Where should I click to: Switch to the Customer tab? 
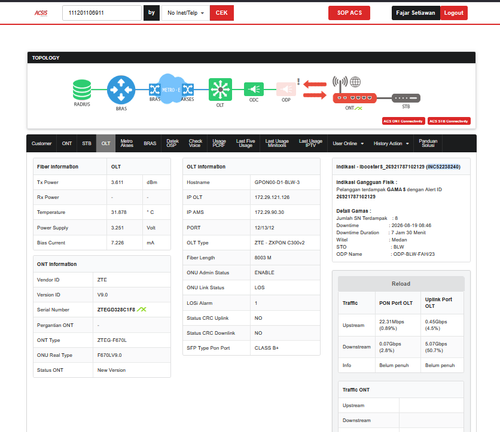(x=42, y=143)
